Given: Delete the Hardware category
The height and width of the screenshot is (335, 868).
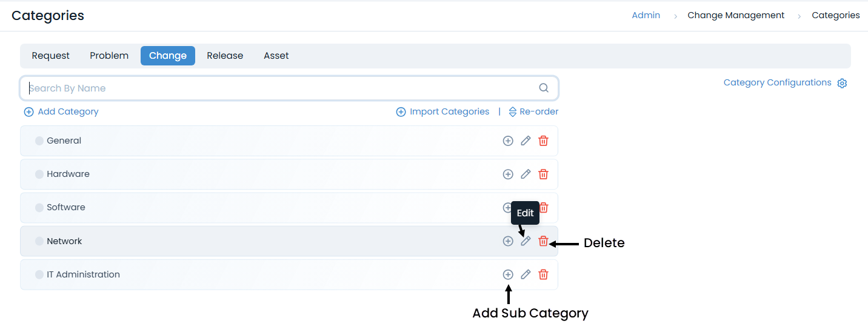Looking at the screenshot, I should (x=544, y=174).
